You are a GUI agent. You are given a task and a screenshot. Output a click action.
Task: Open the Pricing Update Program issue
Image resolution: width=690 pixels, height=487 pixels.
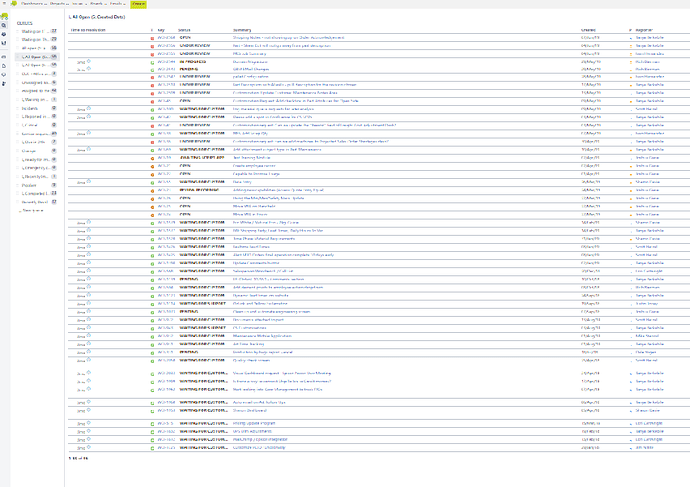point(254,423)
